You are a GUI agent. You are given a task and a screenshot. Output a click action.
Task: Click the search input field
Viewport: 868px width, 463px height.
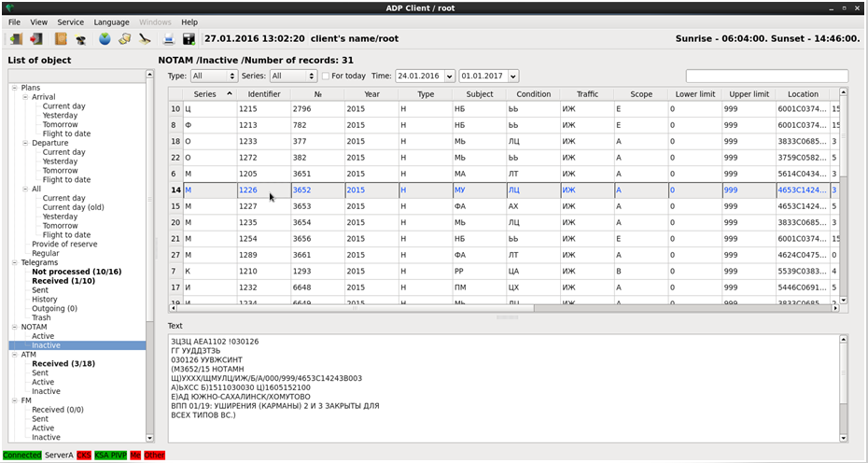(x=766, y=76)
